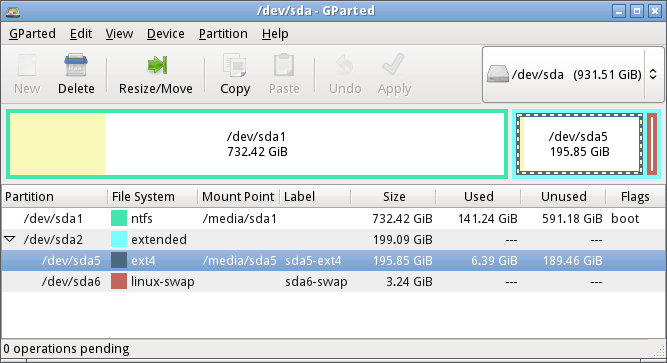Click the linux-swap file system text
This screenshot has width=667, height=363.
(x=162, y=282)
